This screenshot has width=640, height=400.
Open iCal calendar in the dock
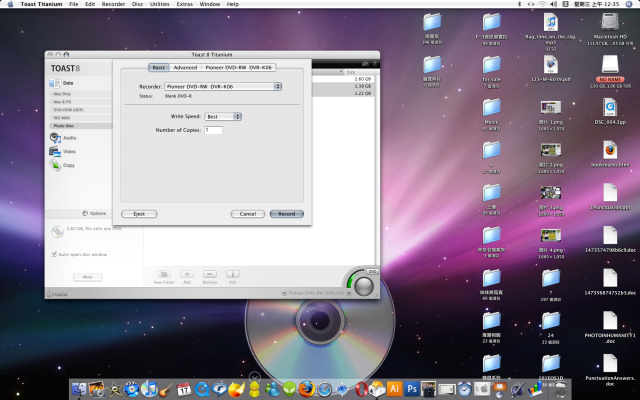(184, 389)
